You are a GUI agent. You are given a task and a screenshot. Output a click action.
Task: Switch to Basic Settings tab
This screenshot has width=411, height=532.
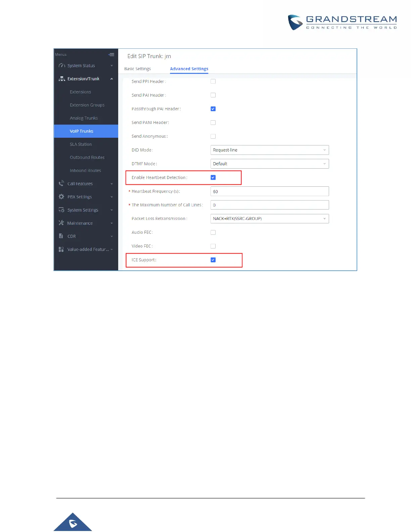click(137, 69)
